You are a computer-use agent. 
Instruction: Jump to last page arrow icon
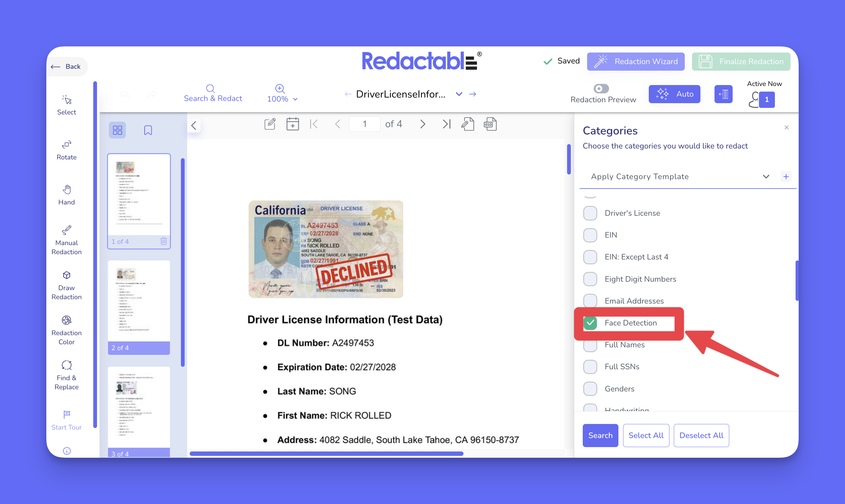(446, 124)
